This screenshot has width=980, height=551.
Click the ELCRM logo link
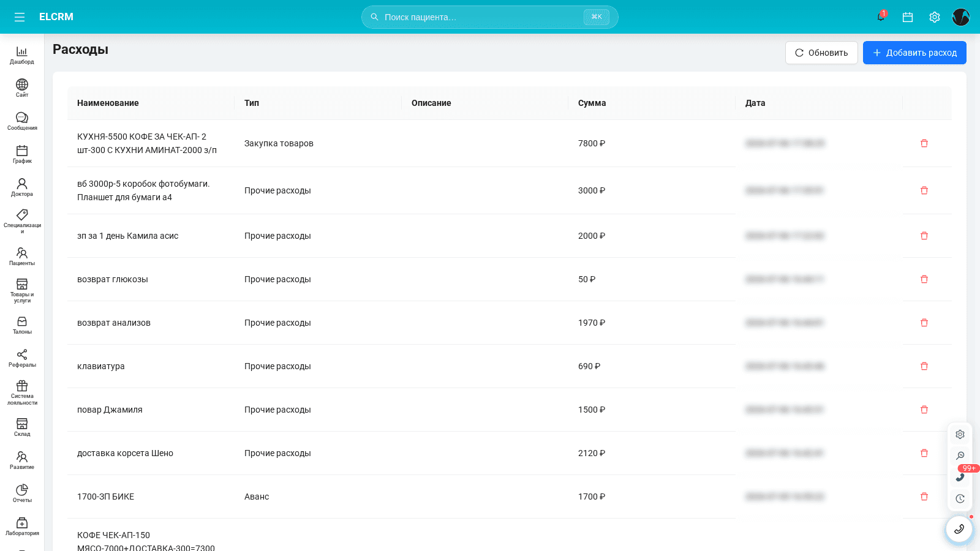coord(56,17)
